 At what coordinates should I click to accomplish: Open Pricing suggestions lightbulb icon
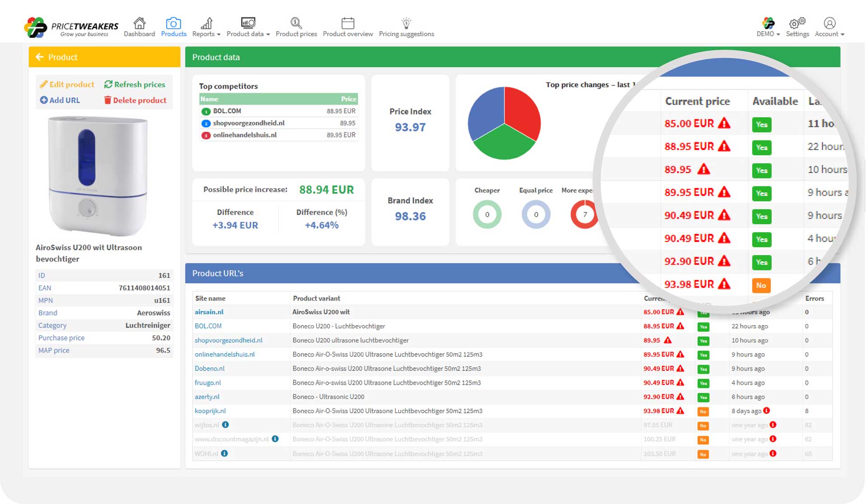point(406,23)
